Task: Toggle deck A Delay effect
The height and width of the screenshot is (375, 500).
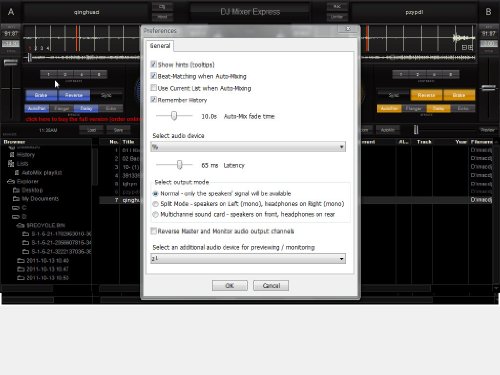Action: pyautogui.click(x=86, y=108)
